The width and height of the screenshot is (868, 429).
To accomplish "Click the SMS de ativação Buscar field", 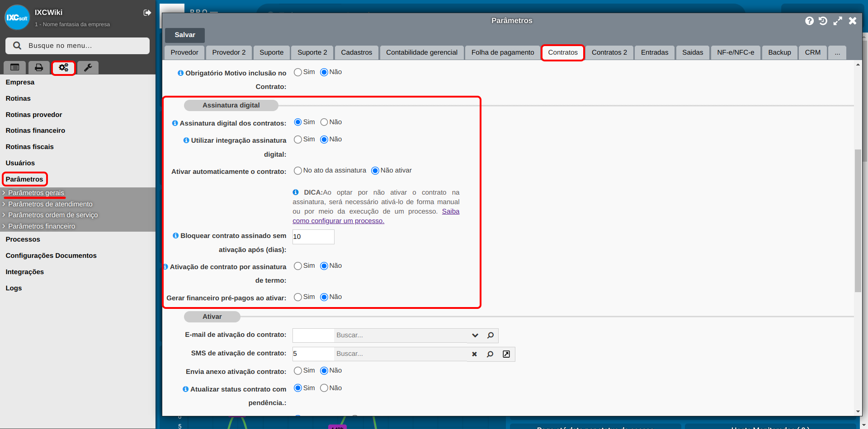I will point(401,354).
